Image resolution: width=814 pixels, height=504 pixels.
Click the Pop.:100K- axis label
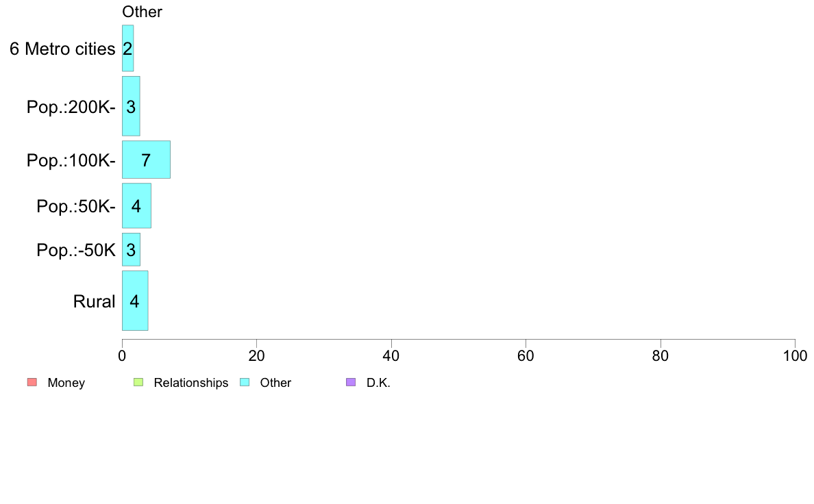[x=71, y=160]
